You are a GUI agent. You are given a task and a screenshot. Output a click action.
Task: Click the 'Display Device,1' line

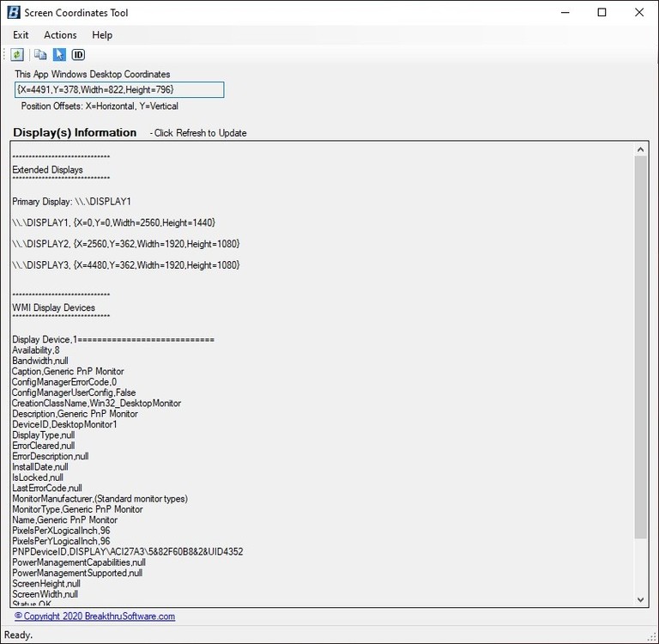click(113, 339)
